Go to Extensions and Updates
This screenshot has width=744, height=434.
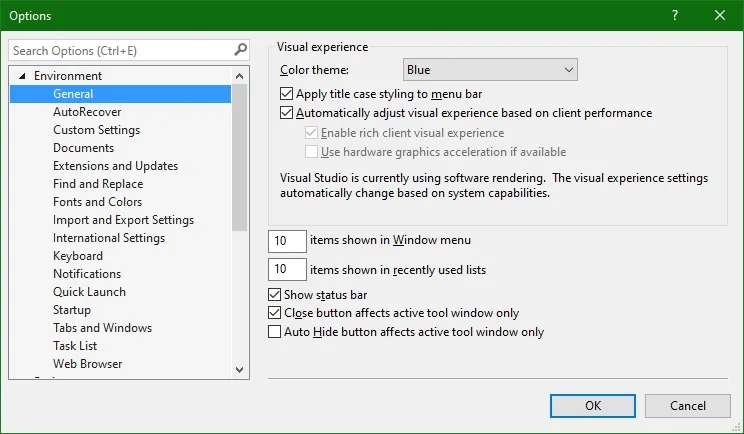click(x=115, y=166)
